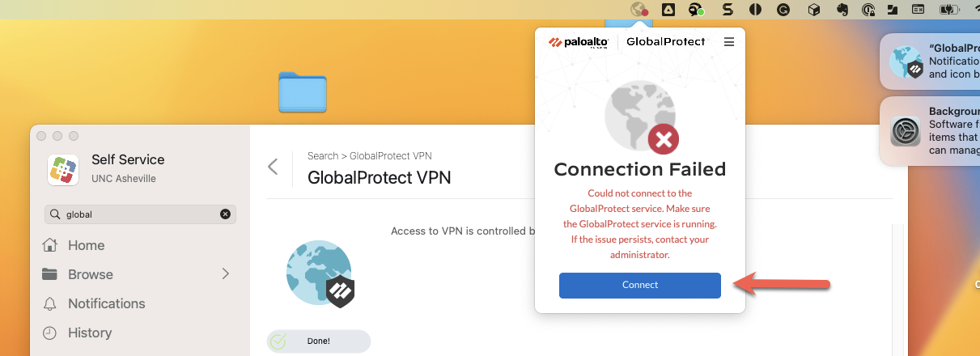Image resolution: width=980 pixels, height=356 pixels.
Task: Open Evernote from the menu bar
Action: tap(842, 10)
